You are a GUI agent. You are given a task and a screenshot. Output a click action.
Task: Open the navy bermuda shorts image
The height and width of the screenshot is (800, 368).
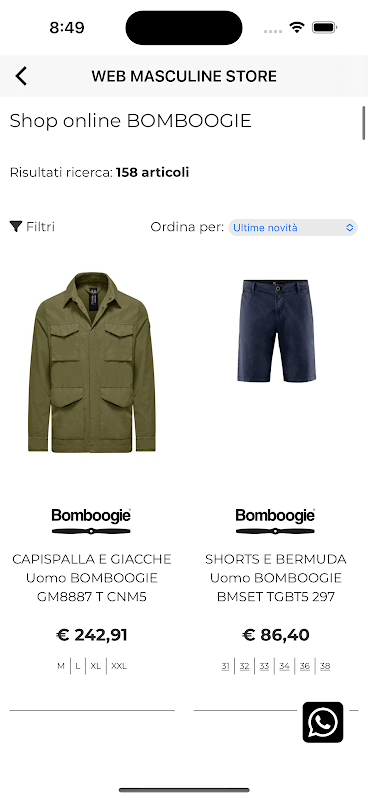pyautogui.click(x=276, y=330)
